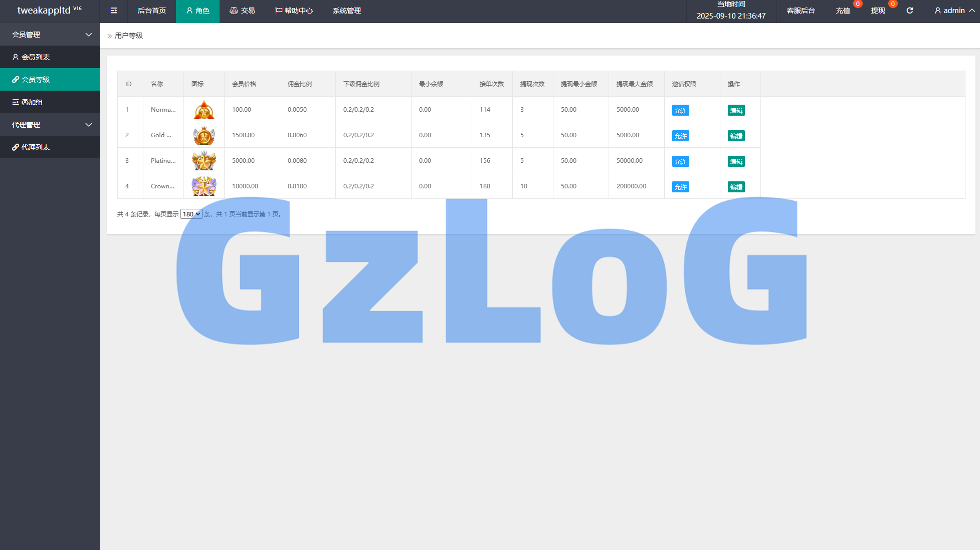Open the 帮助中心 top menu
This screenshot has height=550, width=980.
tap(294, 11)
